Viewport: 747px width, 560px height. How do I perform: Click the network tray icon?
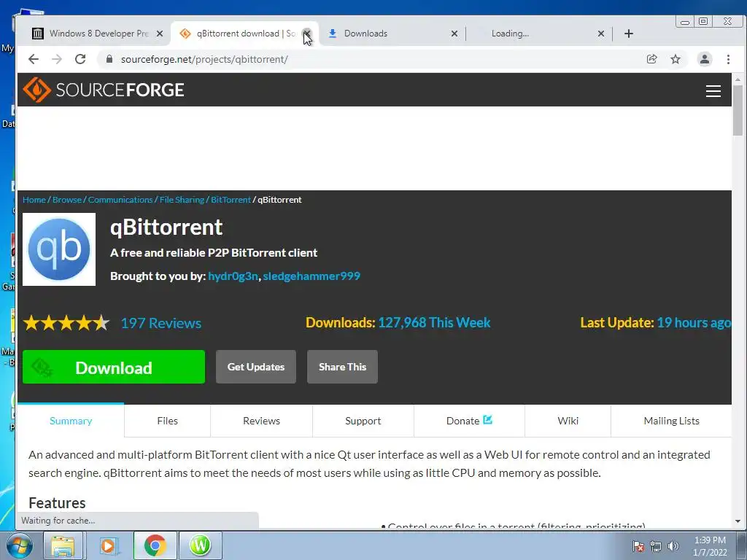pyautogui.click(x=656, y=546)
